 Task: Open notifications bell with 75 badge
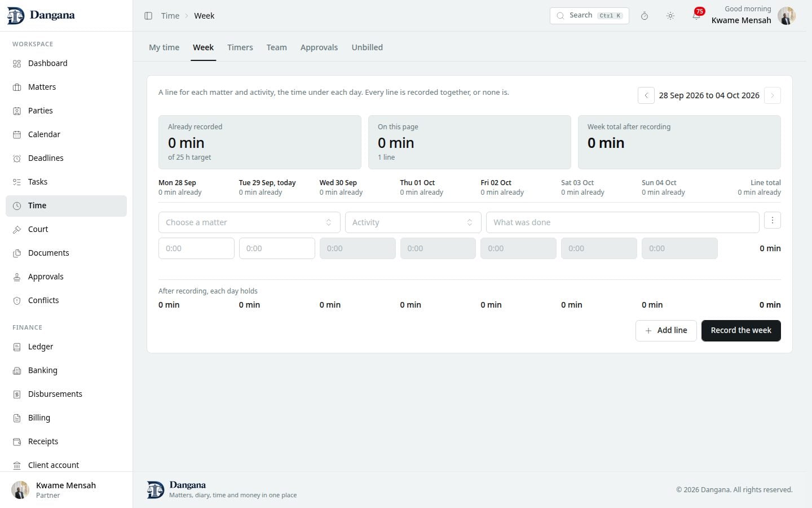tap(697, 15)
